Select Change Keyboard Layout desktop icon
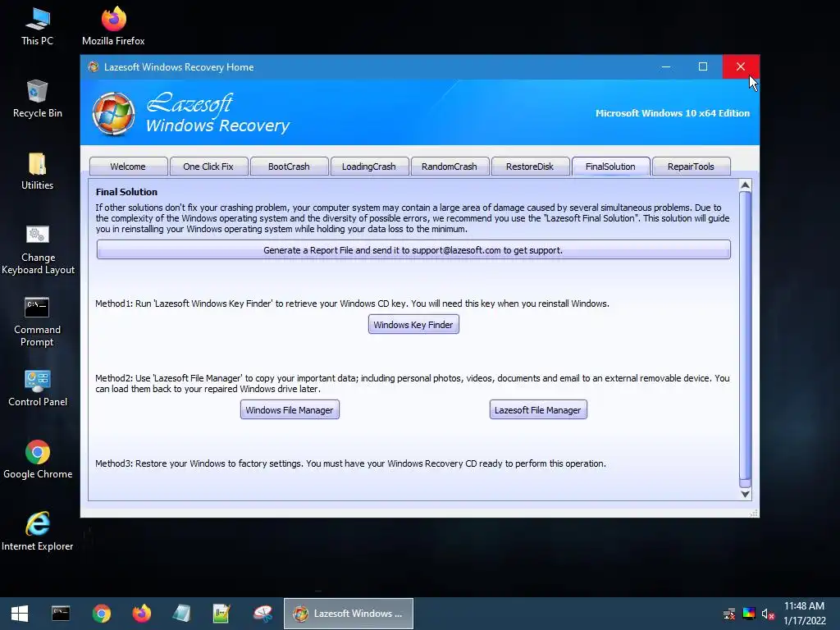The height and width of the screenshot is (630, 840). point(38,249)
